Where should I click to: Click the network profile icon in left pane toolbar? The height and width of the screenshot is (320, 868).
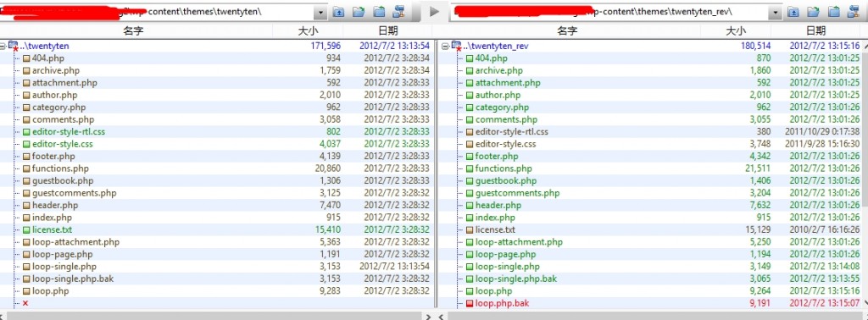click(x=398, y=12)
